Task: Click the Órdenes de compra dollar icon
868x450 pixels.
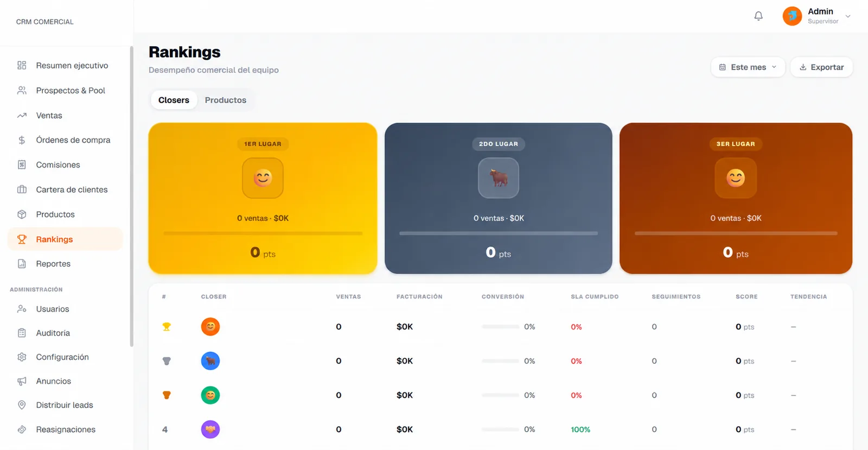Action: click(x=22, y=140)
